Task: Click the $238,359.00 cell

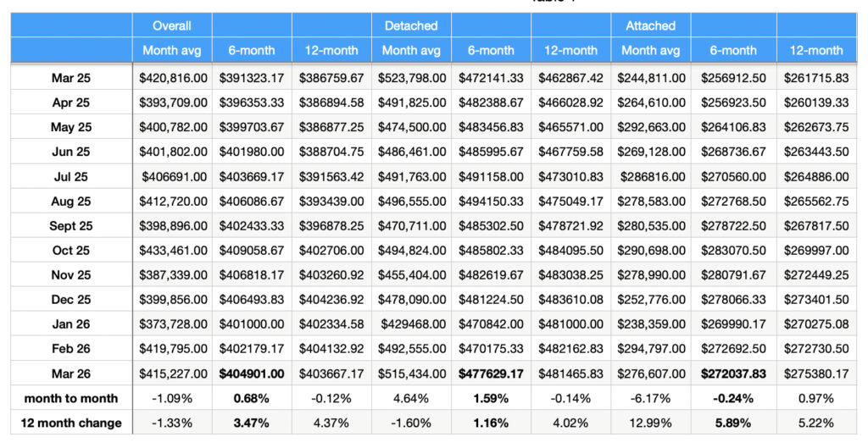Action: pyautogui.click(x=651, y=324)
